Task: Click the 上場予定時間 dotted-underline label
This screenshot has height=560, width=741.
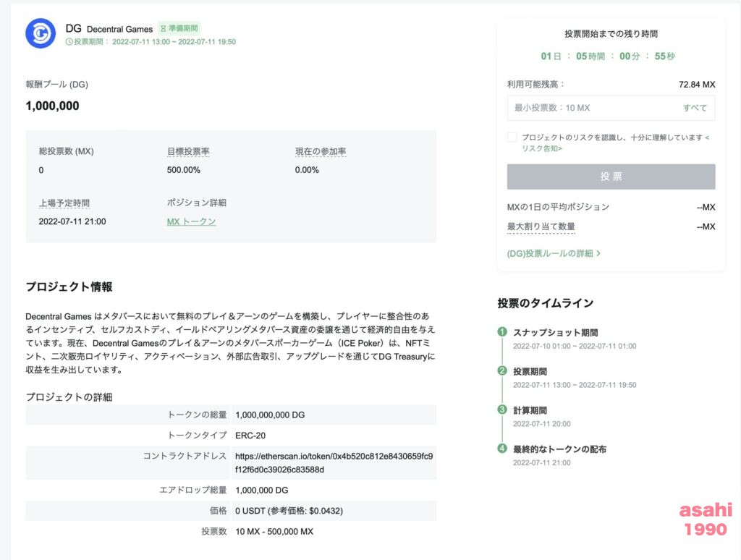Action: [x=64, y=203]
